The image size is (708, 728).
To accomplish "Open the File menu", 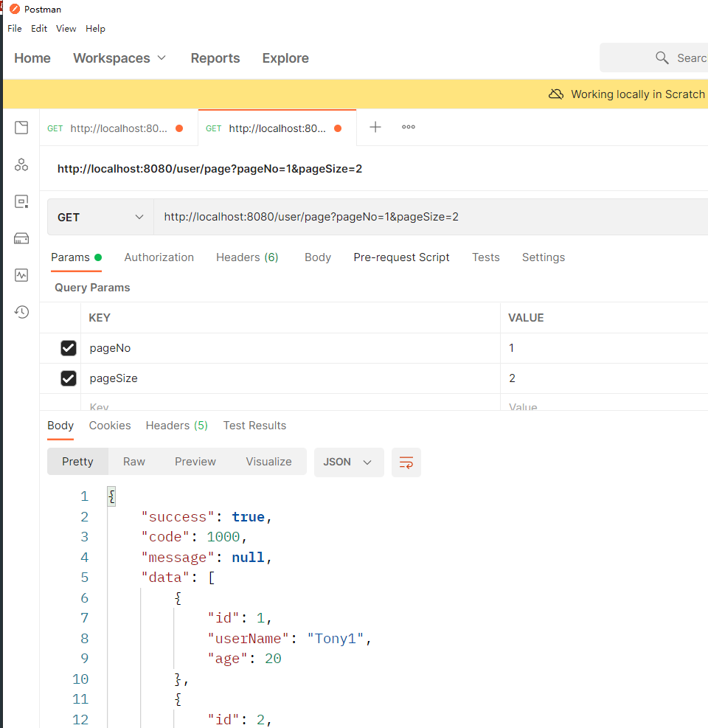I will pyautogui.click(x=15, y=28).
